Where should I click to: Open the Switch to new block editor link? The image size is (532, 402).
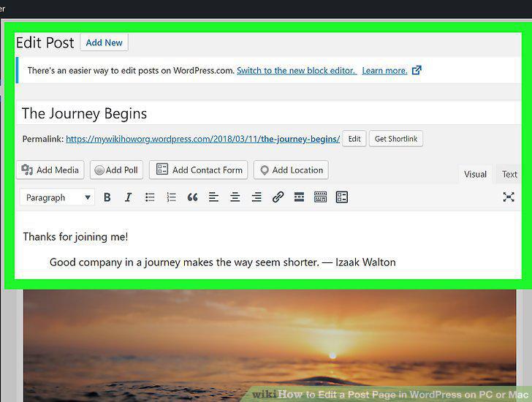[297, 71]
